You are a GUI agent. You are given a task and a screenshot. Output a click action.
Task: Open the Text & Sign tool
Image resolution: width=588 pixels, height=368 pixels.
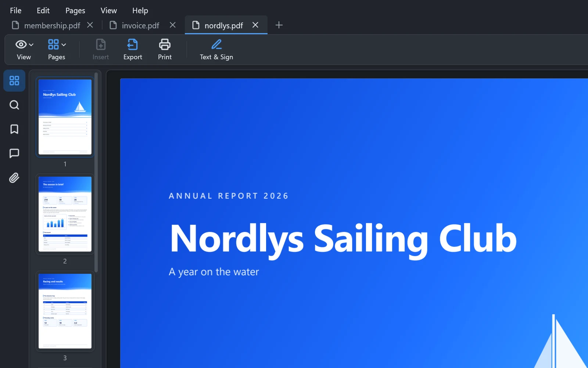pyautogui.click(x=216, y=50)
